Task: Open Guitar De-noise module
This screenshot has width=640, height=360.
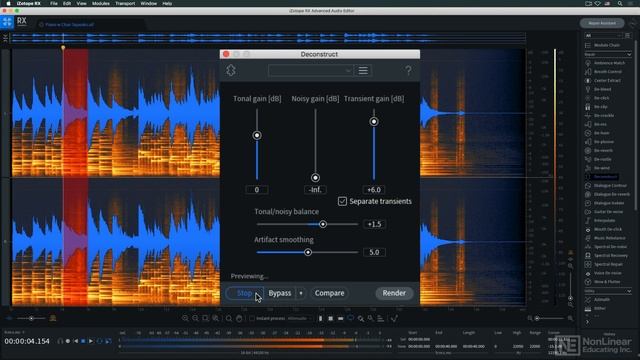Action: [x=604, y=212]
